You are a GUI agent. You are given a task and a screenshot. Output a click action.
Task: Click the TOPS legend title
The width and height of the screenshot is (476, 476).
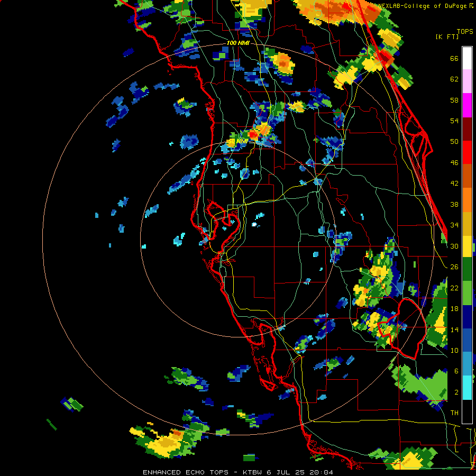tap(465, 32)
